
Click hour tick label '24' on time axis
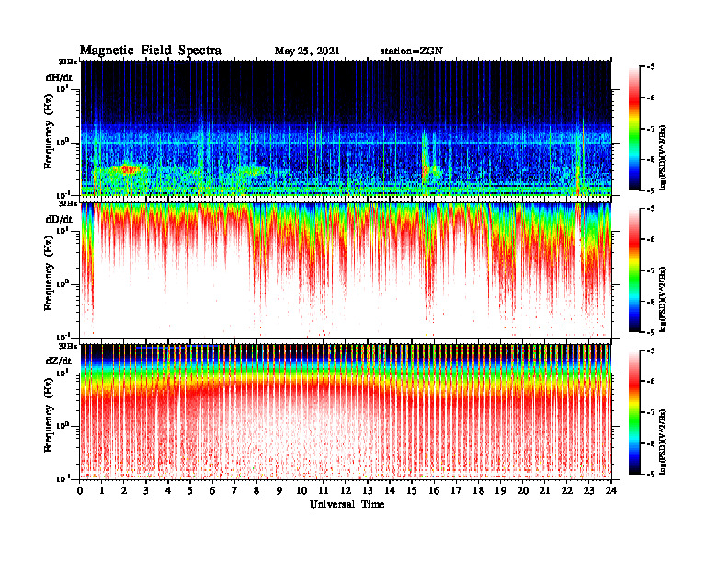pyautogui.click(x=611, y=491)
